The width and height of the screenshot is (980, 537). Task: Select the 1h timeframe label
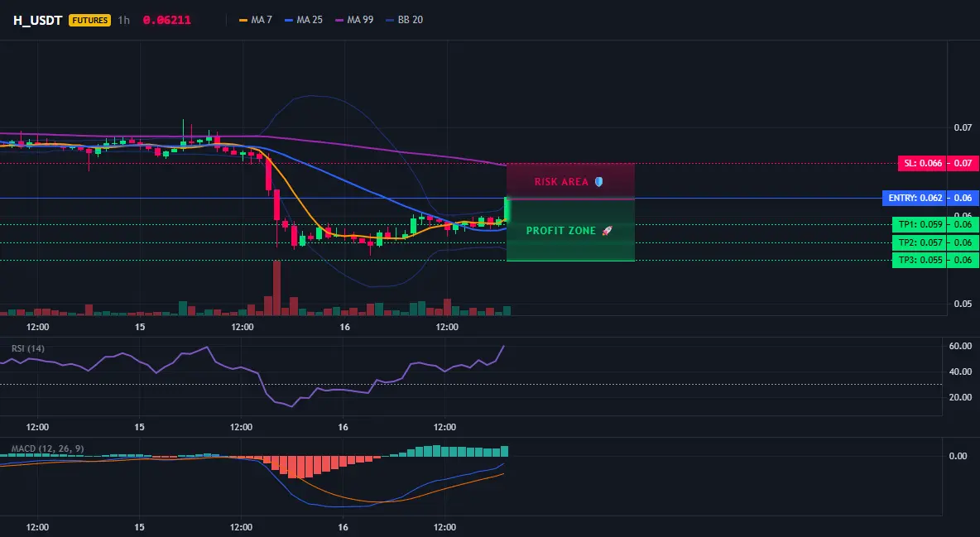point(124,20)
